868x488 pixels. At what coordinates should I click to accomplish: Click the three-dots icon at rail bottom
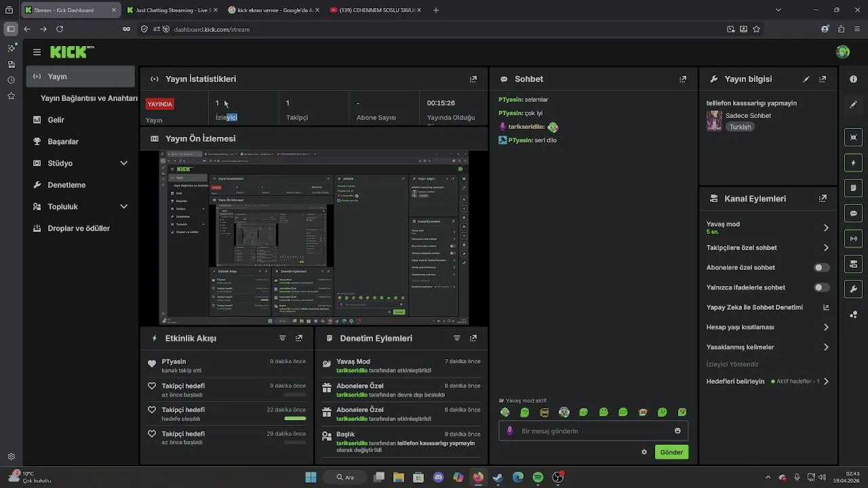point(853,314)
